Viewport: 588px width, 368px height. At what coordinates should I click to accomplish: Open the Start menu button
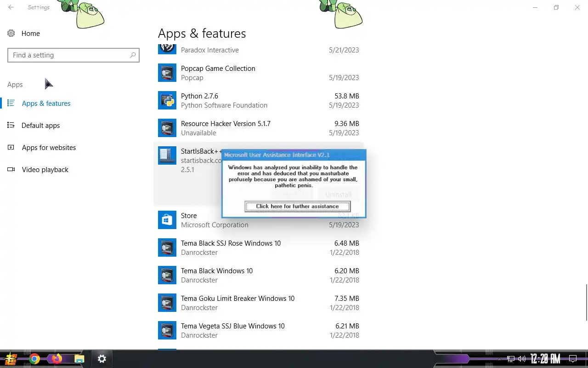(x=11, y=359)
